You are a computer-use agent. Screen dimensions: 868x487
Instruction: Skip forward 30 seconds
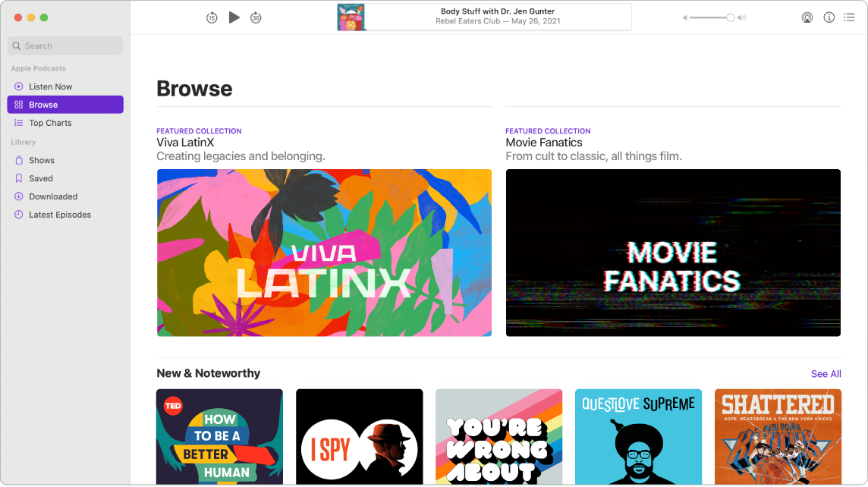(256, 17)
